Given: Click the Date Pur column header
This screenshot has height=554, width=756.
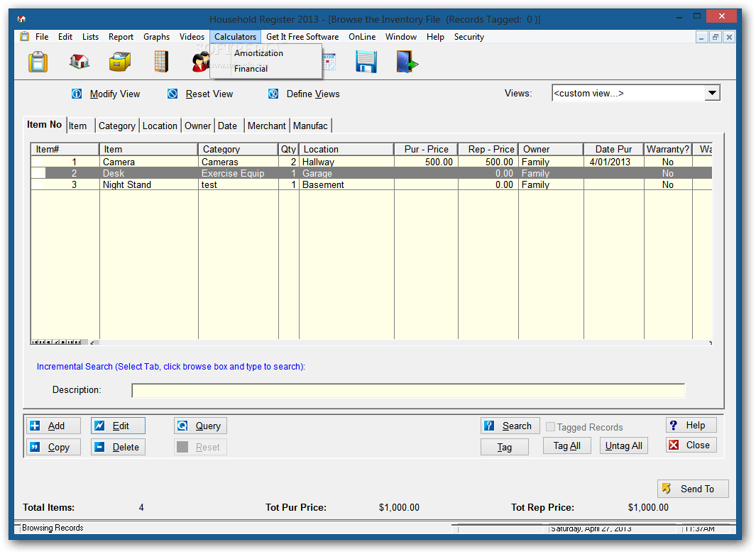Looking at the screenshot, I should [x=614, y=150].
